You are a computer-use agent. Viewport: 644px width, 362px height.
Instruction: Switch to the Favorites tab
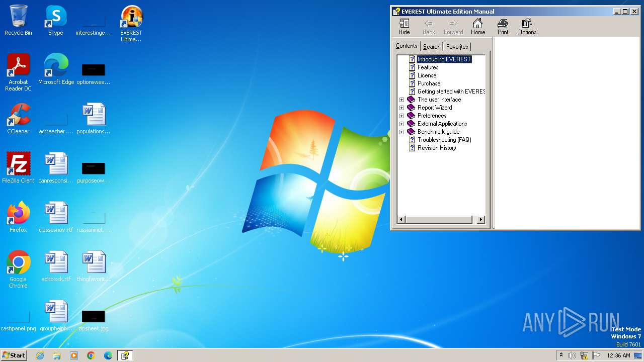coord(457,46)
